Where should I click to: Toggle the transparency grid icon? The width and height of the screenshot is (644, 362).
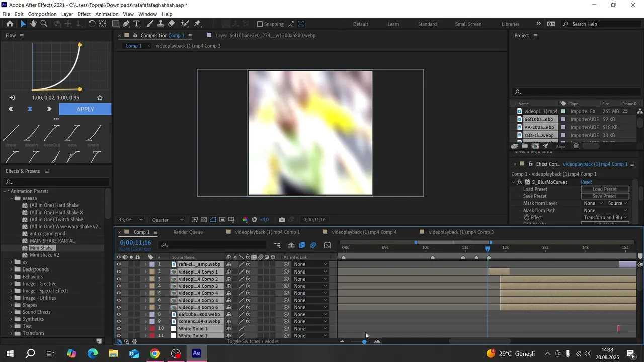click(204, 220)
